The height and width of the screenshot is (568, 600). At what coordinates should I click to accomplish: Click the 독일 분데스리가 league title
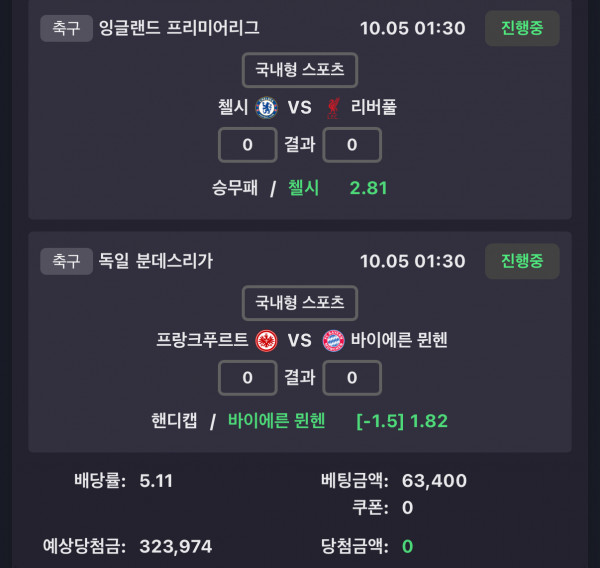pos(156,261)
